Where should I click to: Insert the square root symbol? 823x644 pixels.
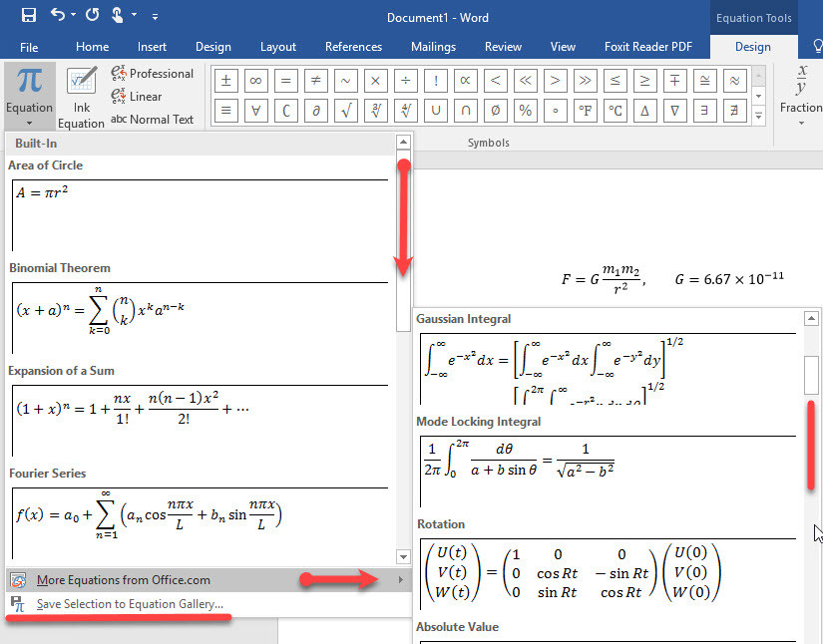(345, 110)
